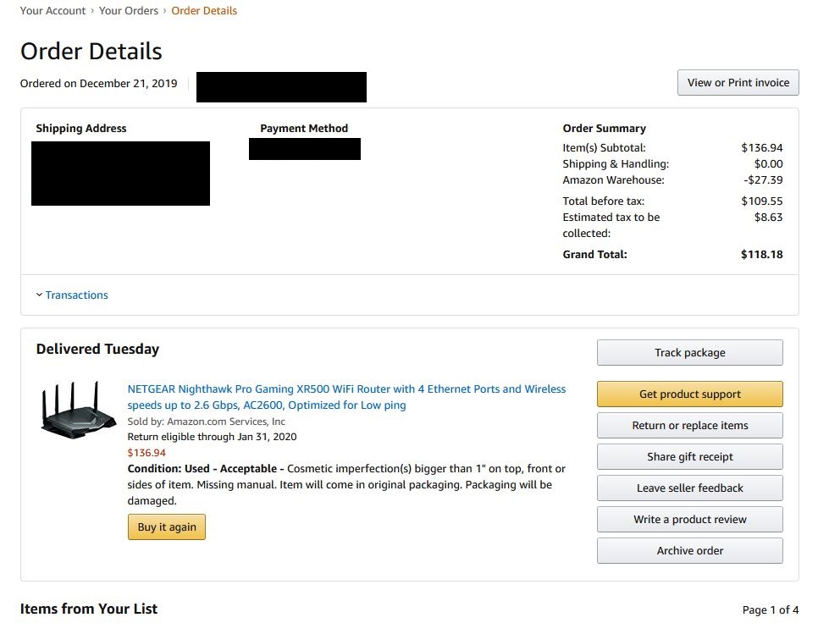Go to Your Account breadcrumb
This screenshot has height=634, width=840.
click(52, 11)
